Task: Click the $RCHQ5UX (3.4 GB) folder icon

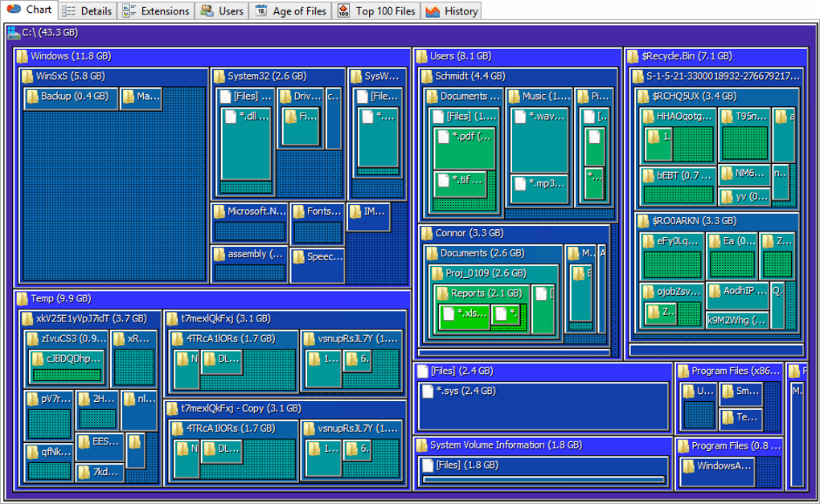Action: click(x=643, y=96)
